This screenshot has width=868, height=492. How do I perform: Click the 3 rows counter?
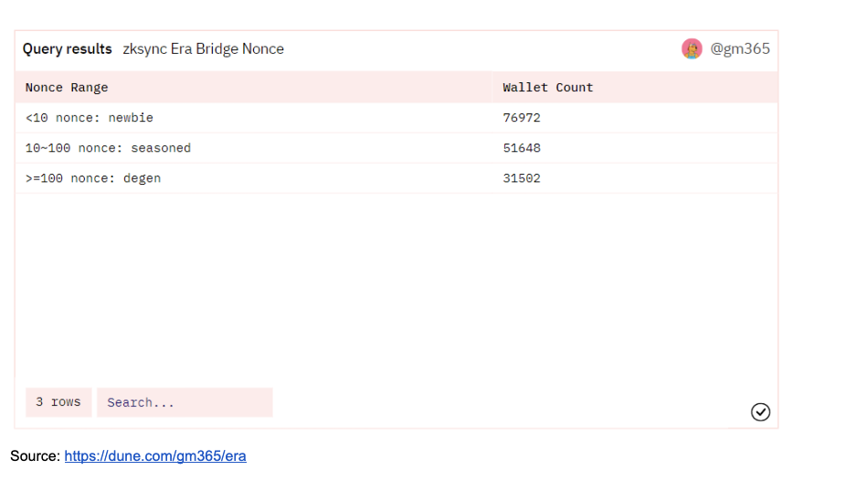click(x=58, y=402)
